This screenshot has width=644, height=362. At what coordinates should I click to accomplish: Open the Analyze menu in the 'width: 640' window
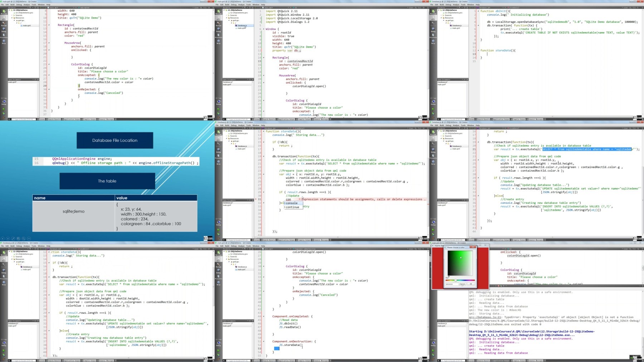click(26, 5)
